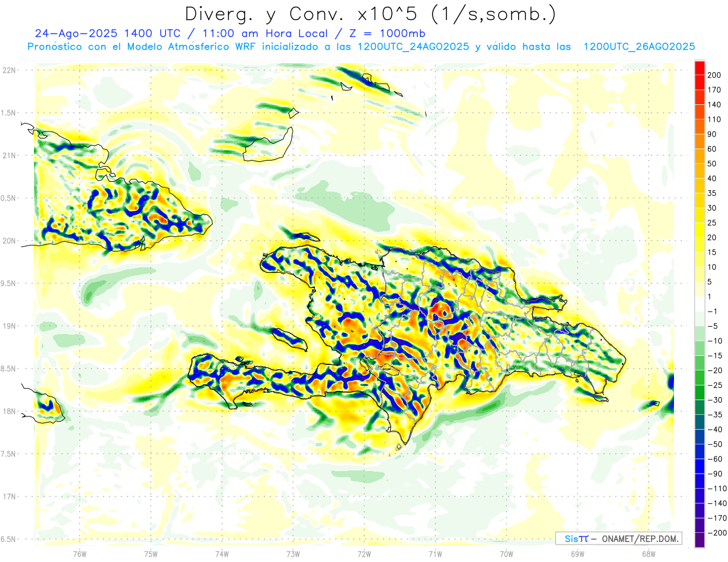Click the longitude label '68W'
This screenshot has width=728, height=562.
[x=649, y=553]
